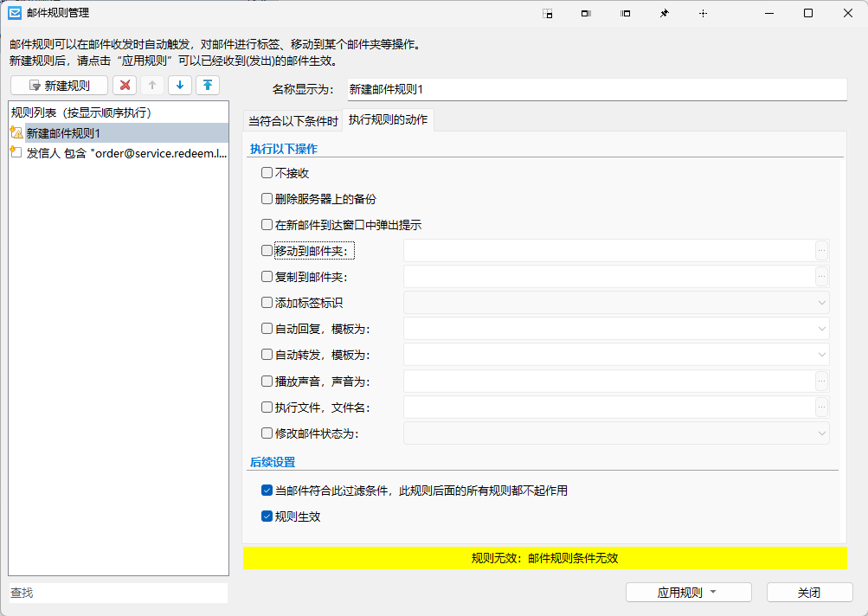Move selected rule to top

point(208,85)
